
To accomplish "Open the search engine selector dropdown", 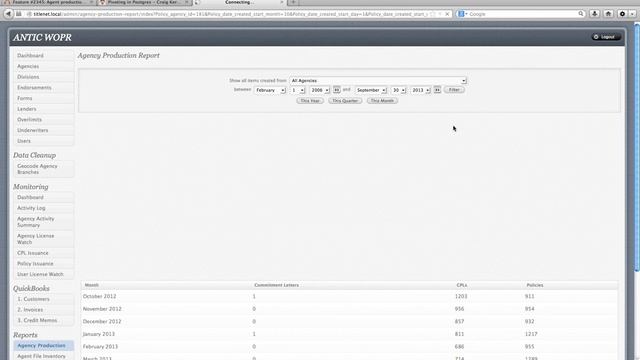I will (463, 14).
